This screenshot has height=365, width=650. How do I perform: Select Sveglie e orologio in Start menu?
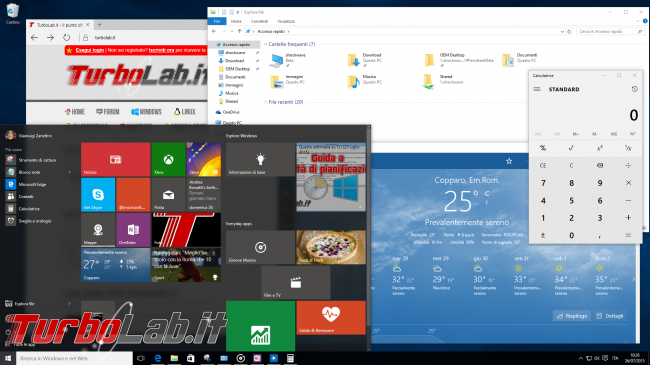point(36,221)
